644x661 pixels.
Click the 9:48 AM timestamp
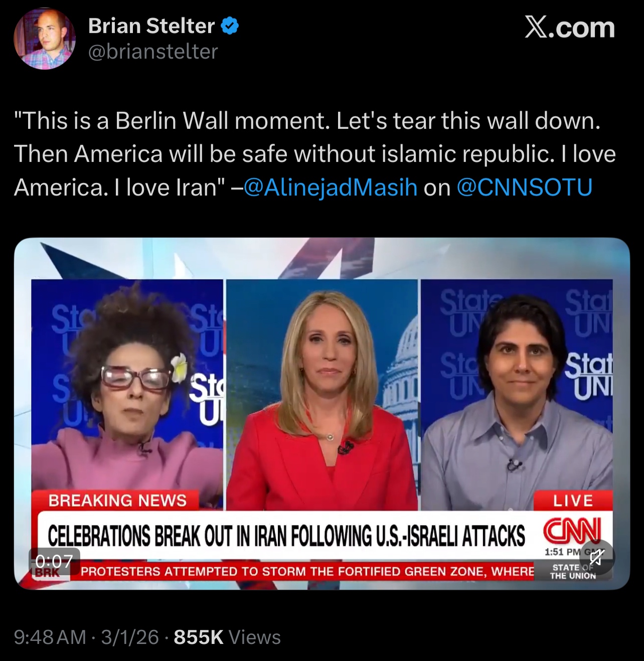(50, 637)
